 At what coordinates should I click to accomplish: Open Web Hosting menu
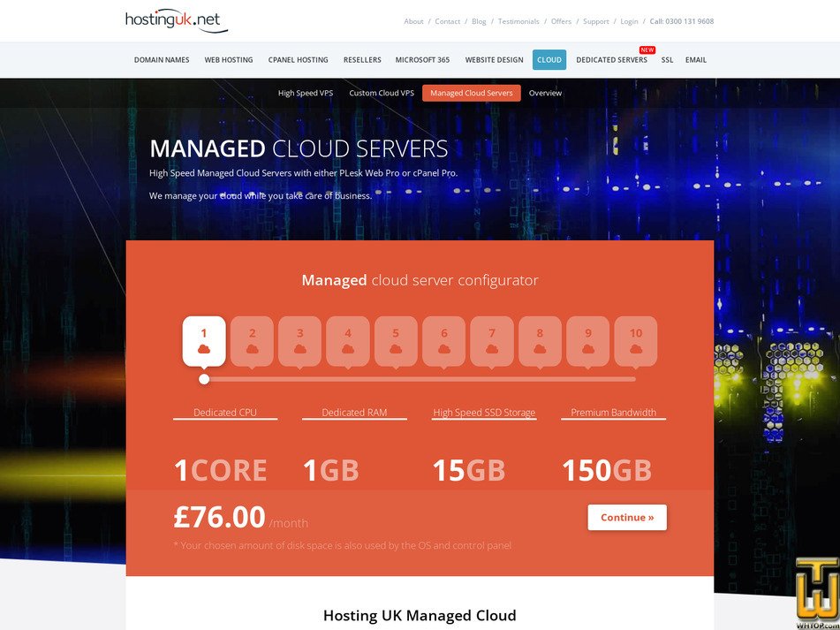click(x=229, y=60)
